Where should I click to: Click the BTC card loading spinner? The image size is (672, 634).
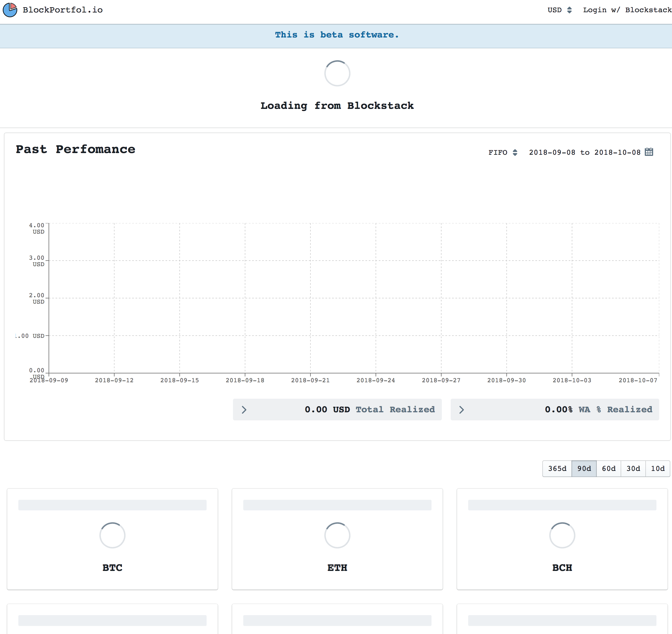click(112, 535)
